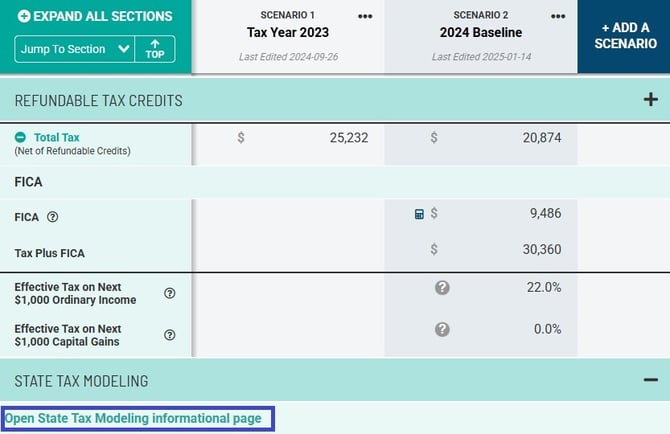
Task: Open Scenario 2 three-dot options menu
Action: [x=558, y=16]
